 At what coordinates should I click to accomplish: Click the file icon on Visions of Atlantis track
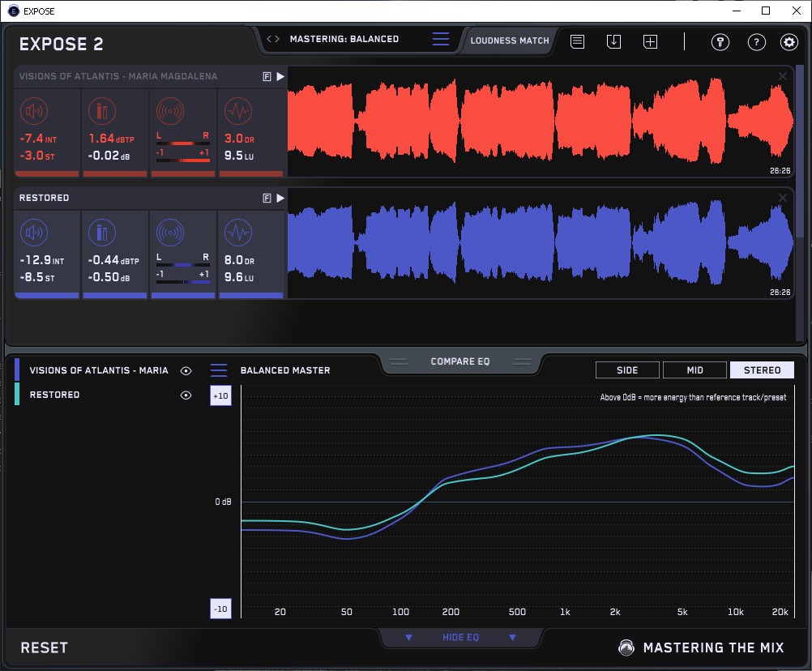tap(267, 77)
